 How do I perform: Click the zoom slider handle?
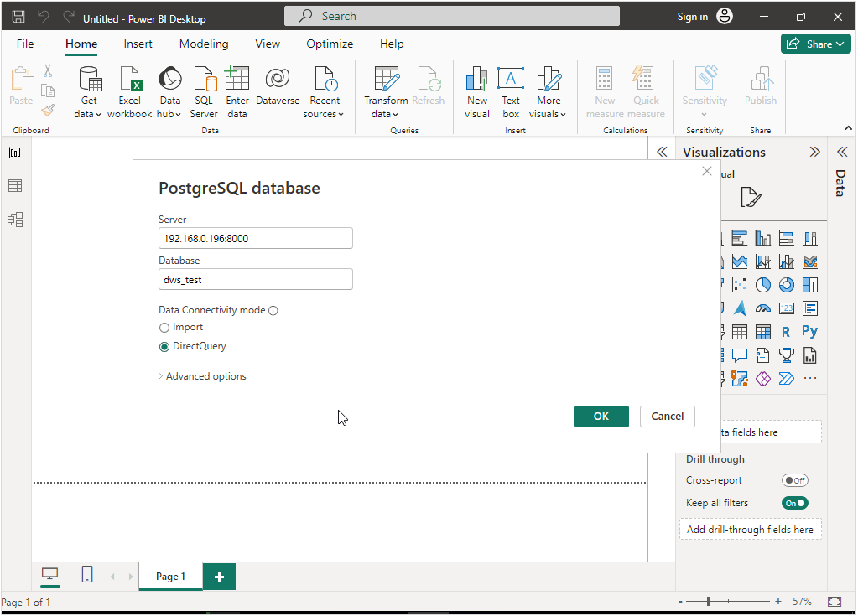tap(709, 601)
